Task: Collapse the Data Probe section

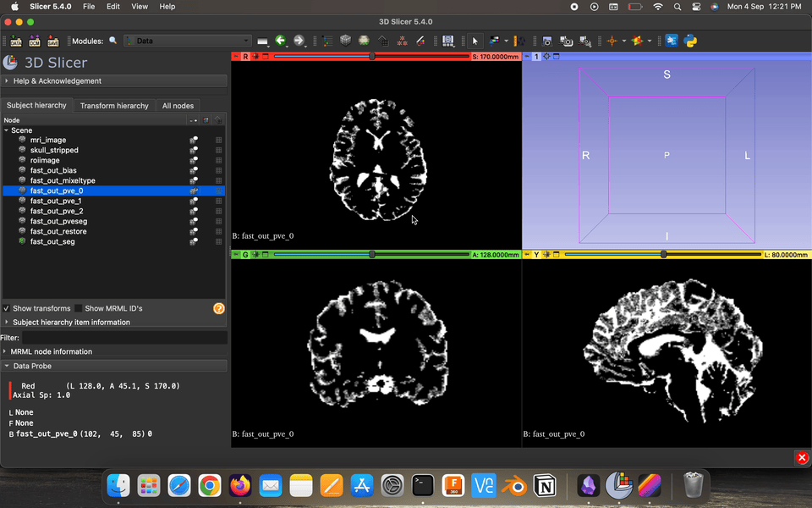Action: click(114, 366)
